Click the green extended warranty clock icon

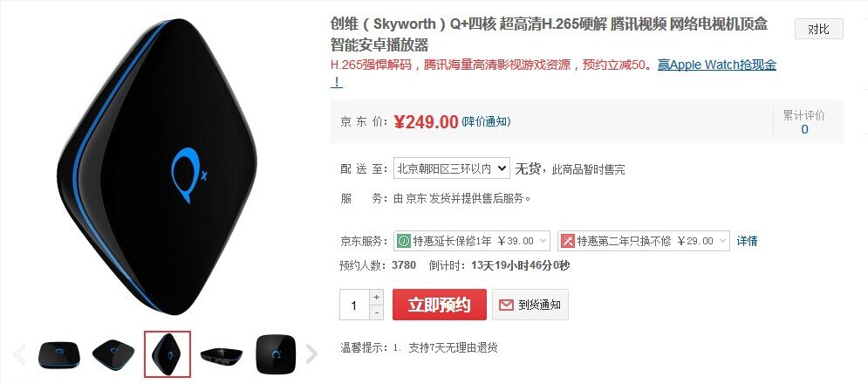pyautogui.click(x=404, y=241)
